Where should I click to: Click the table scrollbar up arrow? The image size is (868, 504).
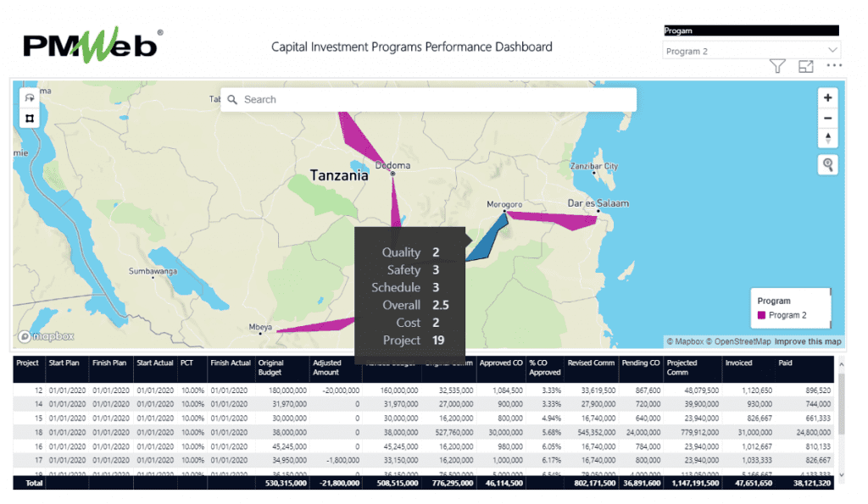pos(842,364)
